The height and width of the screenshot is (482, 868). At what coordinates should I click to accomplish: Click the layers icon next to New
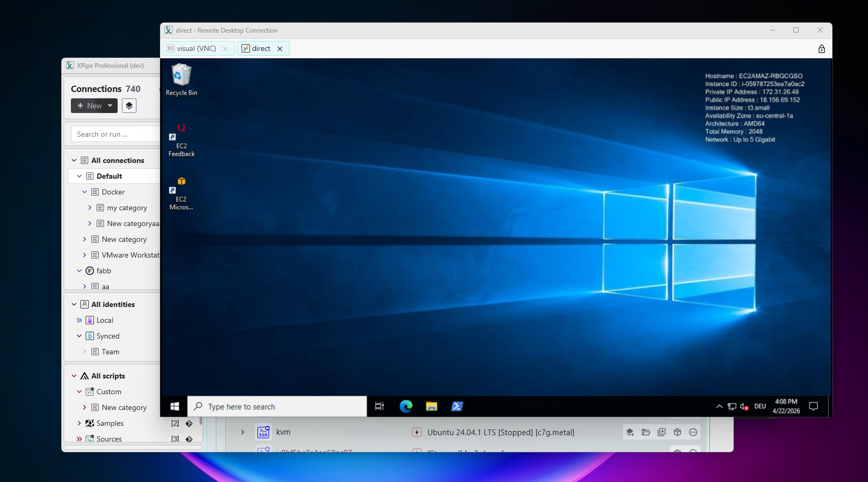coord(129,106)
